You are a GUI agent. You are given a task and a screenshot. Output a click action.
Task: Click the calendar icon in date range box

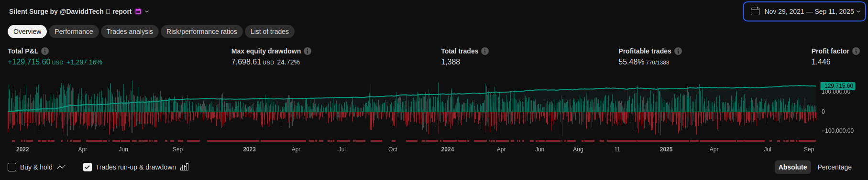point(755,11)
